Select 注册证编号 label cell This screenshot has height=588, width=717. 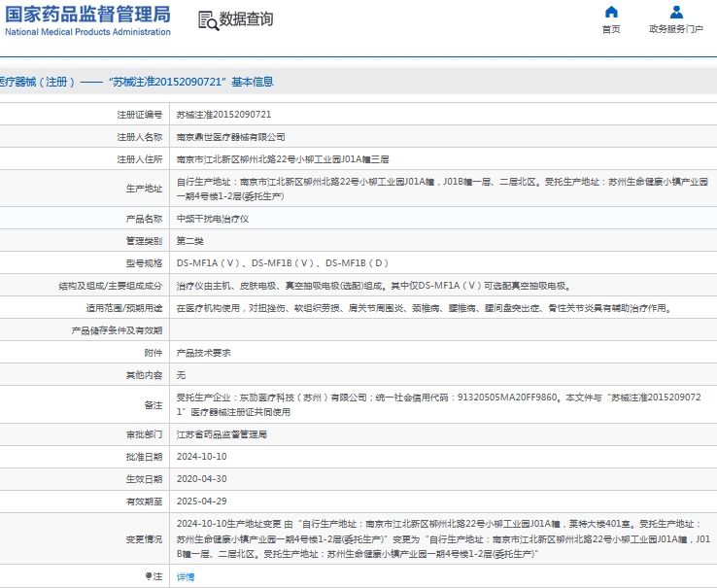(140, 115)
